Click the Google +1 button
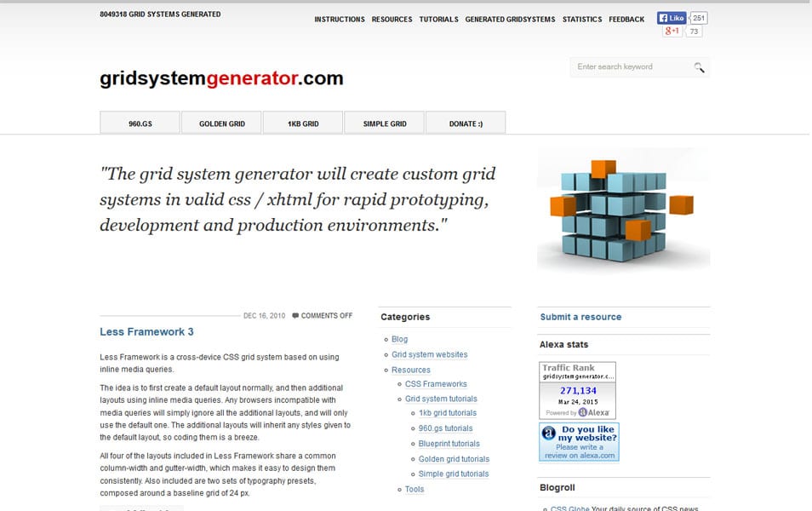Viewport: 812px width, 511px height. (672, 32)
